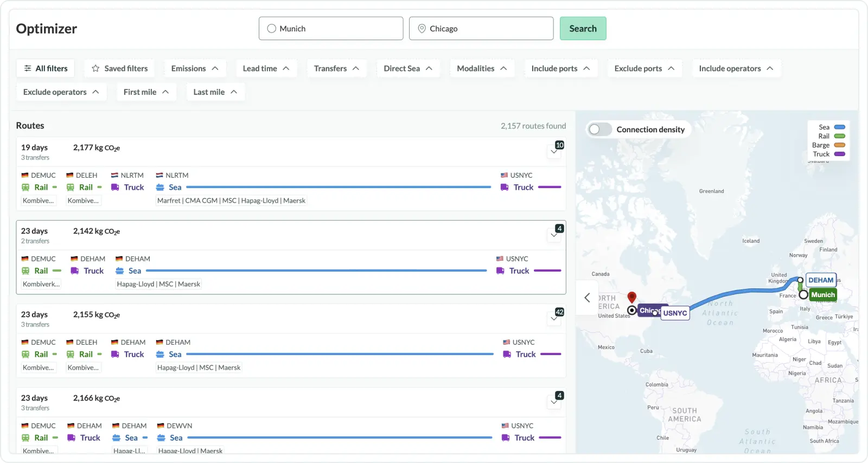Click the Rail green legend swatch

[840, 136]
